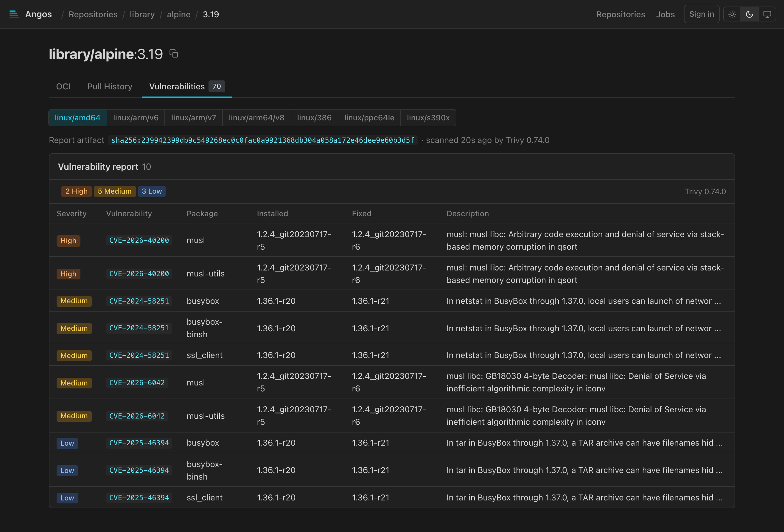The height and width of the screenshot is (532, 784).
Task: Open CVE-2026-40200 in the musl-utils row
Action: click(139, 273)
